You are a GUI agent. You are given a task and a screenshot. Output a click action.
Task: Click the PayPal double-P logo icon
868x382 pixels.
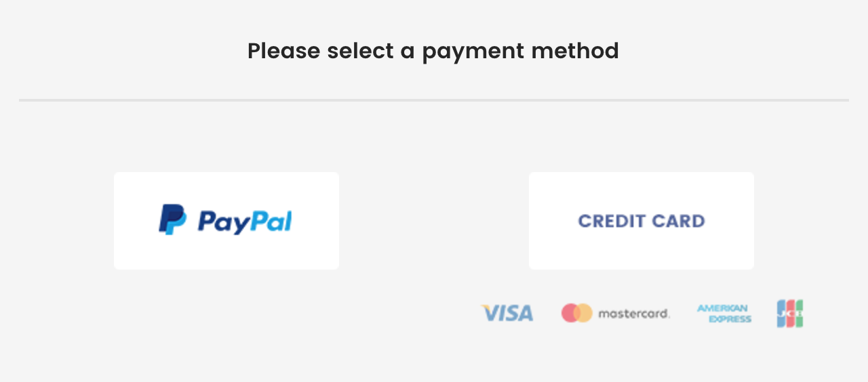[x=172, y=219]
